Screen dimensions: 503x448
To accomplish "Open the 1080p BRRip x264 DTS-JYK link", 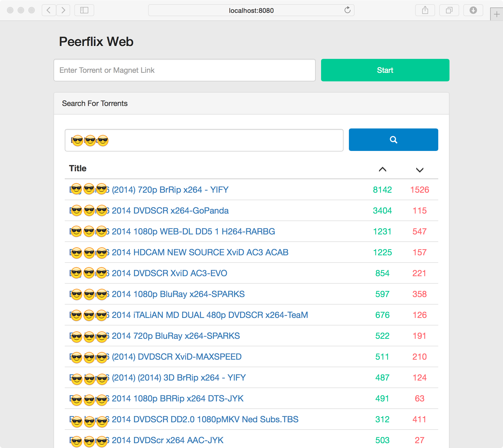I will click(157, 398).
